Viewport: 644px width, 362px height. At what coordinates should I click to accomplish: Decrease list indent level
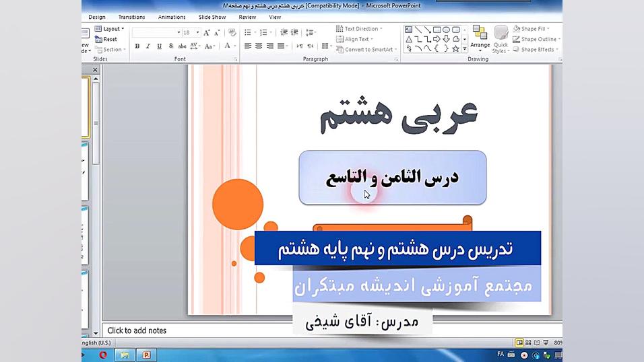coord(284,32)
